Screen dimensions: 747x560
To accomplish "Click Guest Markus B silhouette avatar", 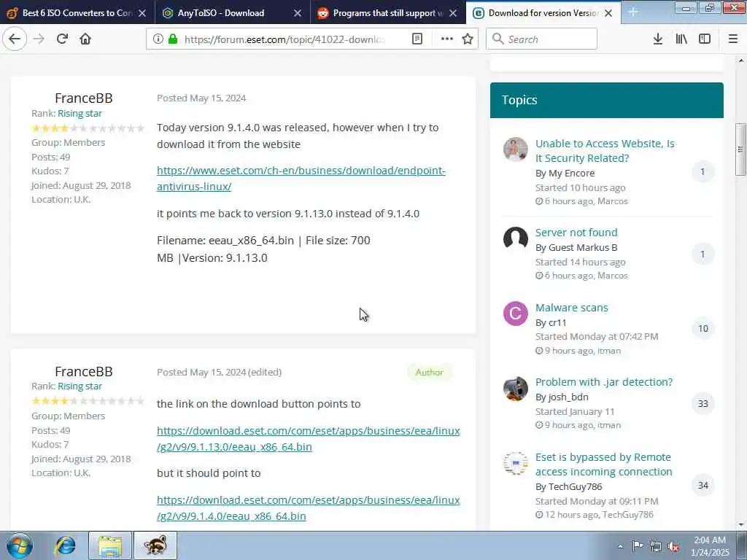I will point(516,238).
